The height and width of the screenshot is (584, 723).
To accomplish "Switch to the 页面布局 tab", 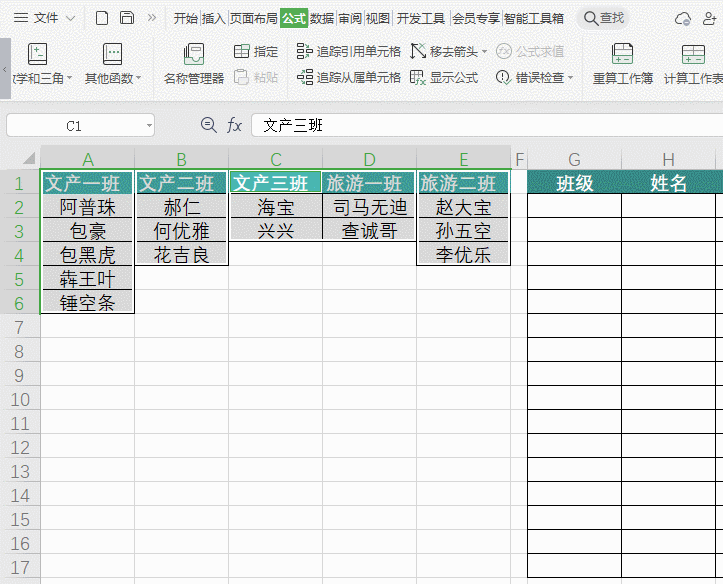I will pyautogui.click(x=253, y=18).
